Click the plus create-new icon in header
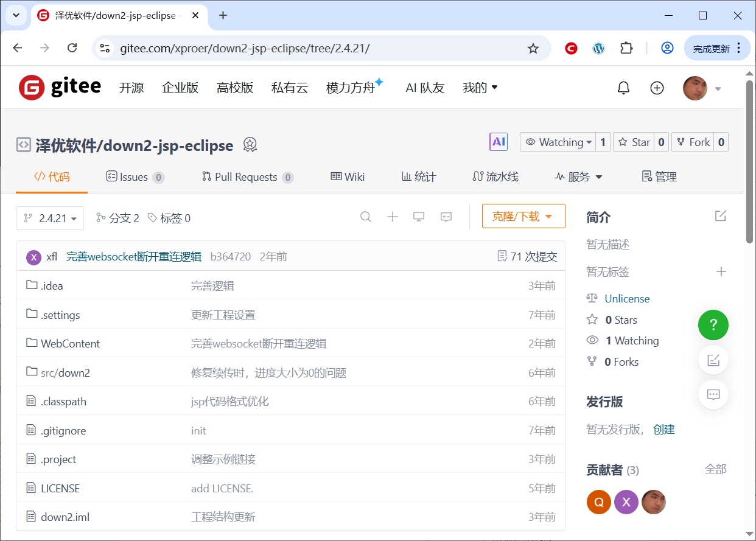 (657, 88)
